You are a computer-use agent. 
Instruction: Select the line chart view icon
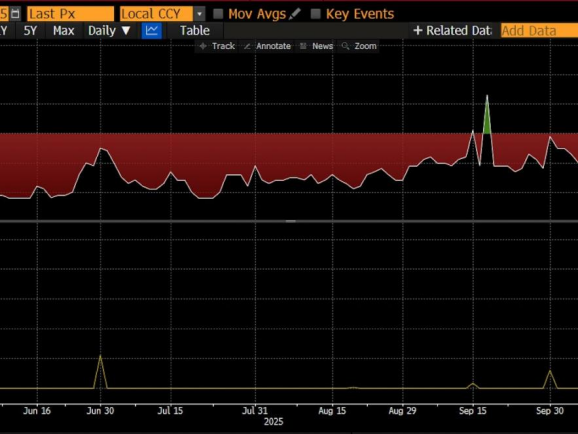[x=152, y=31]
